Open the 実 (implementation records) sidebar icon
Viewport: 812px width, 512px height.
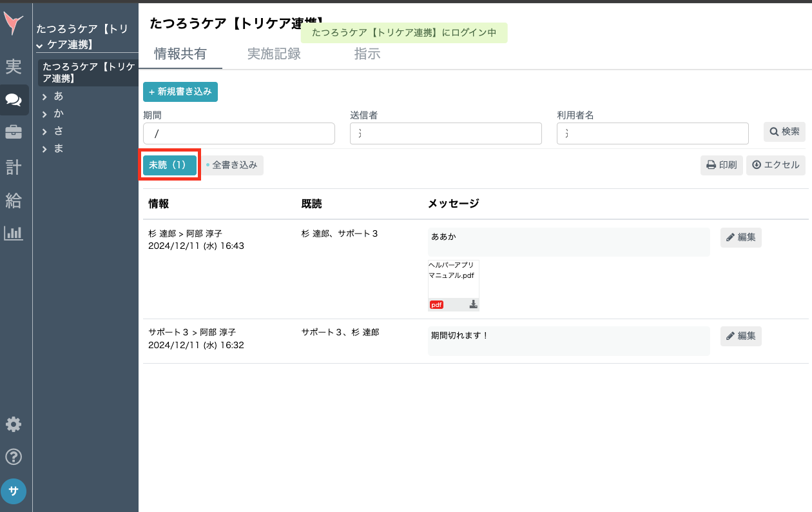(x=14, y=66)
